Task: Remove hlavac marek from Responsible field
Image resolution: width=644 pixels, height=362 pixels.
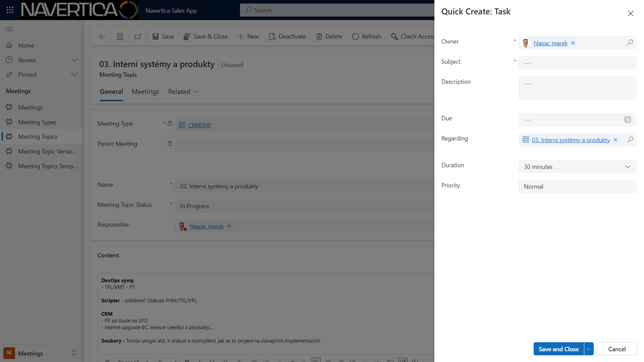Action: (x=229, y=226)
